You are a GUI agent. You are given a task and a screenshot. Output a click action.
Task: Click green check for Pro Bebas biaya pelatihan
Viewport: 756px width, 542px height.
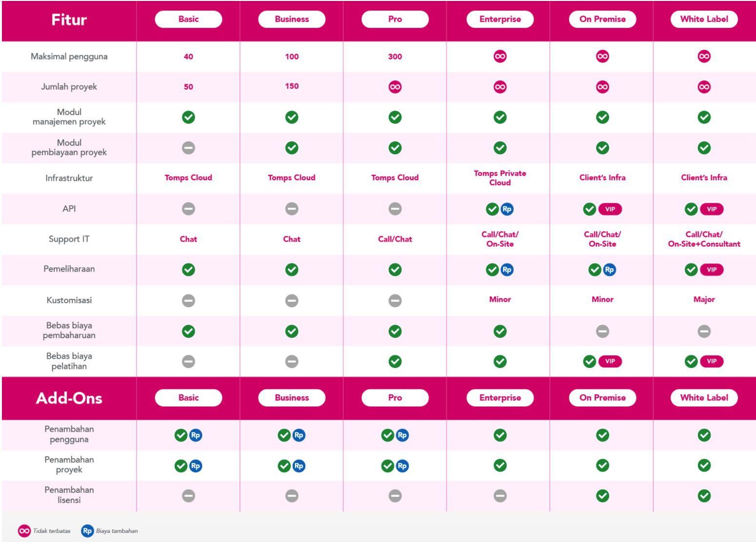(x=395, y=361)
